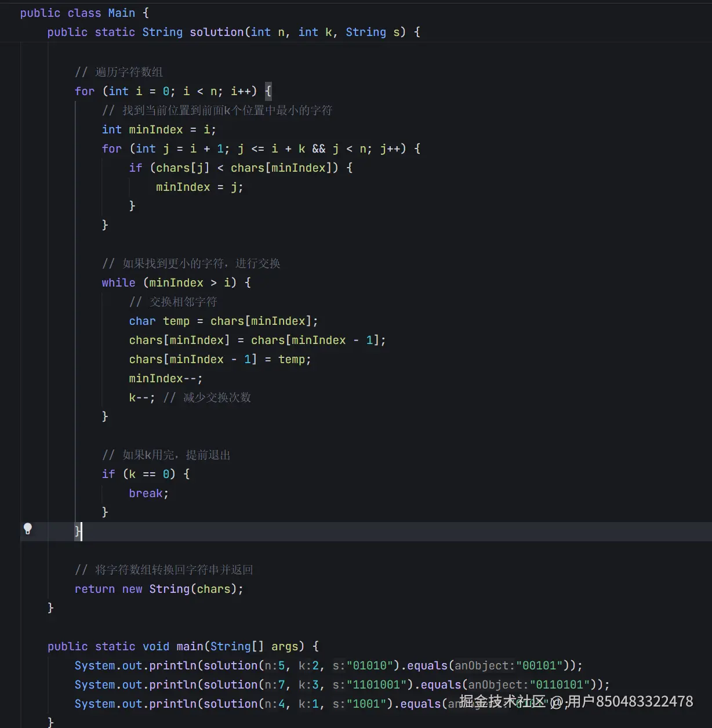Click the comment '// 交换相邻字符'
The image size is (712, 728).
point(173,302)
